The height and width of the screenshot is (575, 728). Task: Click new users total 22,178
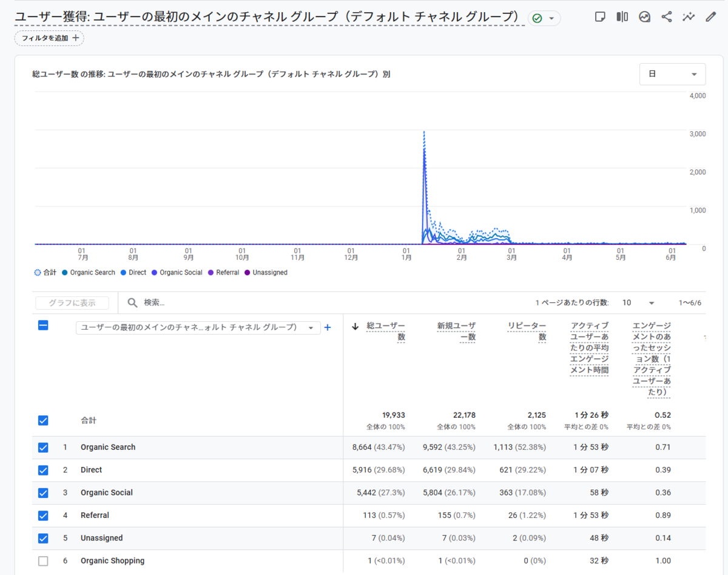464,415
